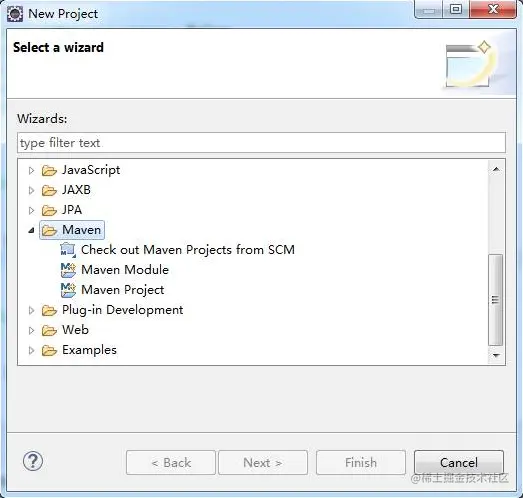Click the Eclipse icon in the title bar
The height and width of the screenshot is (498, 523).
pos(15,14)
